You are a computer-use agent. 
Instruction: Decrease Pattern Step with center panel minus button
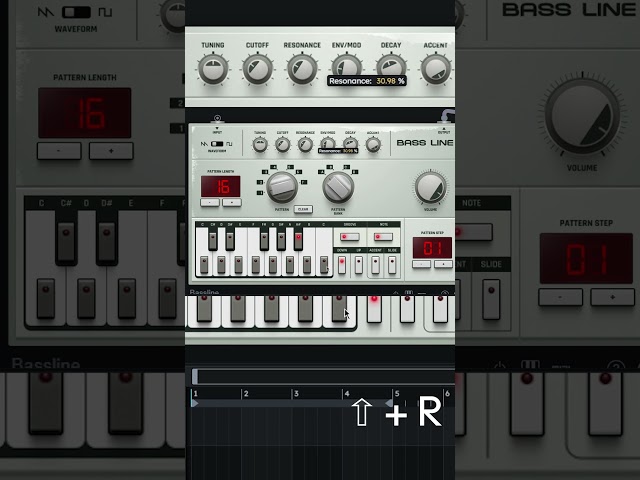coord(421,264)
